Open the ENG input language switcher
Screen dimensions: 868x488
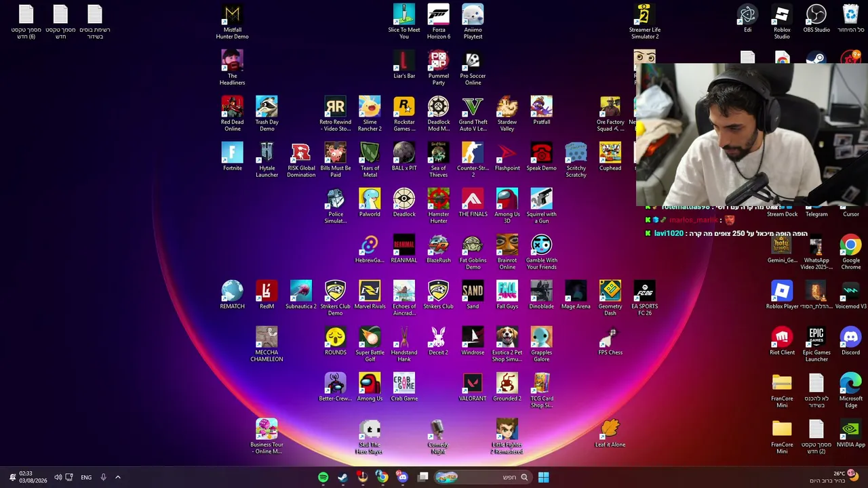(x=86, y=477)
